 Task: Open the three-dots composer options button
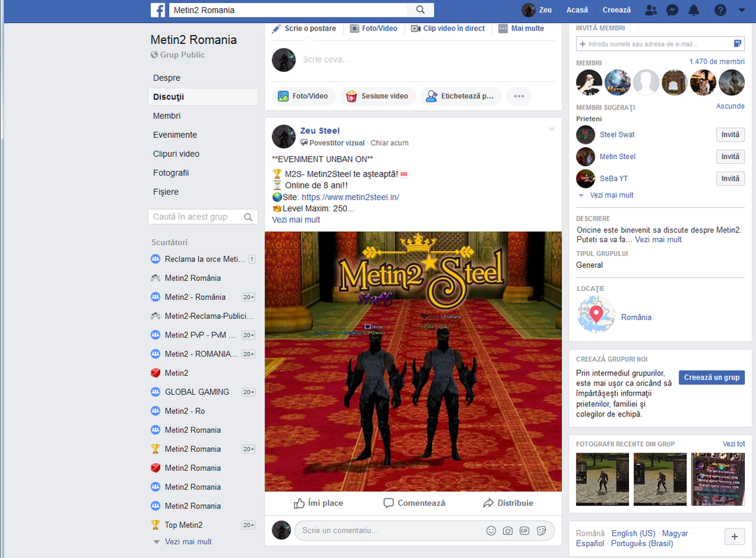(x=519, y=96)
